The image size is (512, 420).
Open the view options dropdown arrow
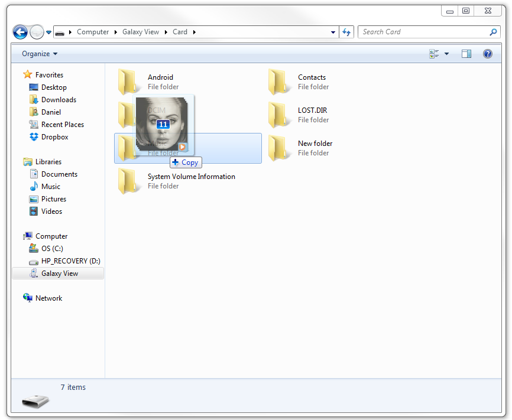[446, 54]
